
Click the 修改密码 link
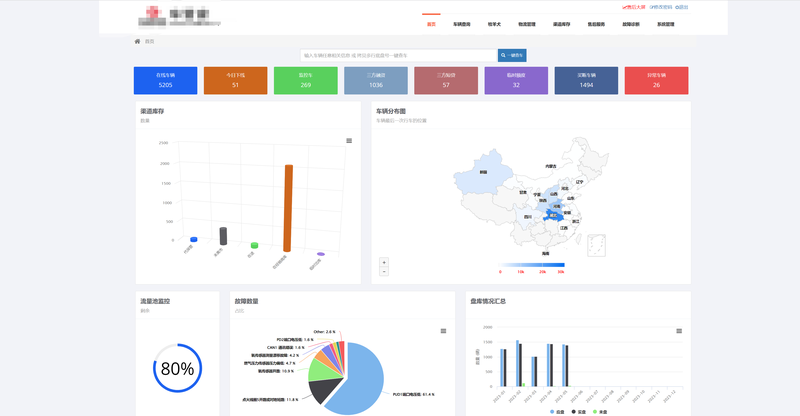661,7
